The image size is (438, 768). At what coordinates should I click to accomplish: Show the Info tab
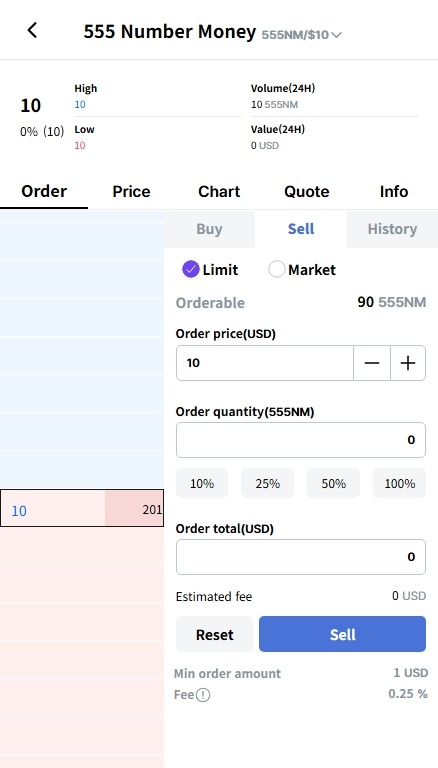pos(394,191)
